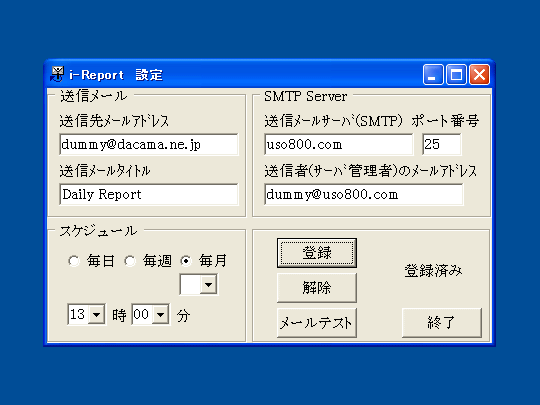Focus the Daily Report title field
The width and height of the screenshot is (540, 405).
148,195
